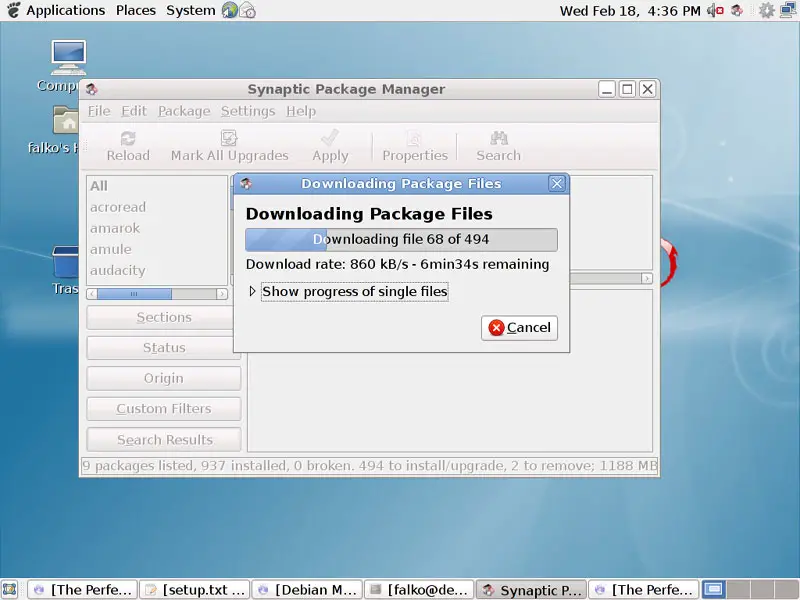800x600 pixels.
Task: Click the Search binoculars toolbar icon
Action: 498,138
